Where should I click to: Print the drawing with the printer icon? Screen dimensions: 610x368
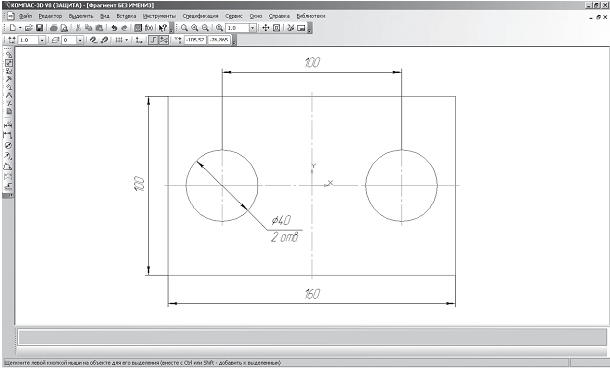53,28
